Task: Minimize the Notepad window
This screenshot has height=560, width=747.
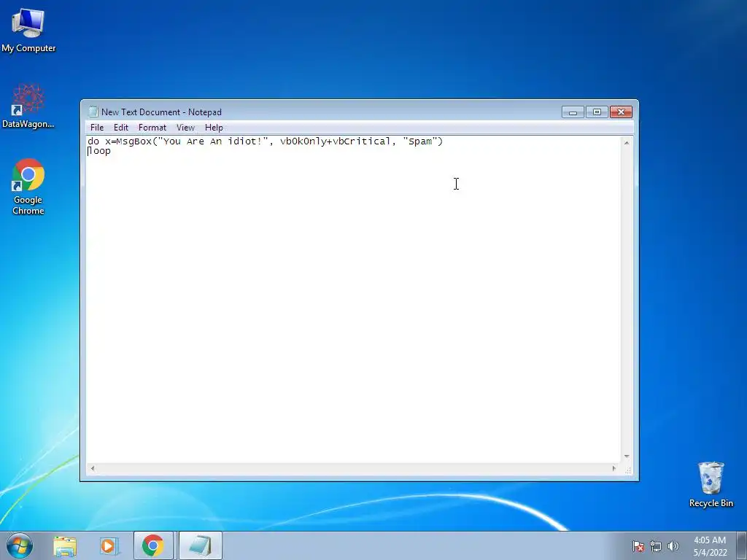Action: [573, 112]
